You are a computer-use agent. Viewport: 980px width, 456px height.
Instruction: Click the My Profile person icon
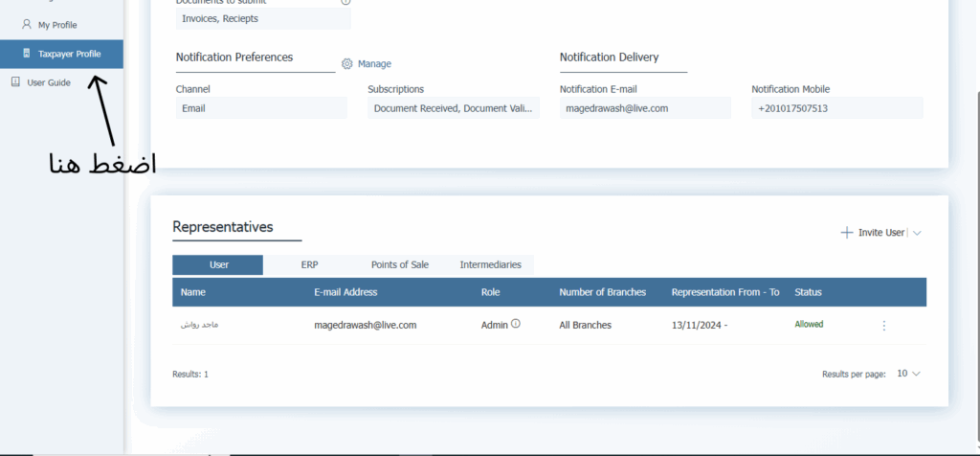coord(27,25)
